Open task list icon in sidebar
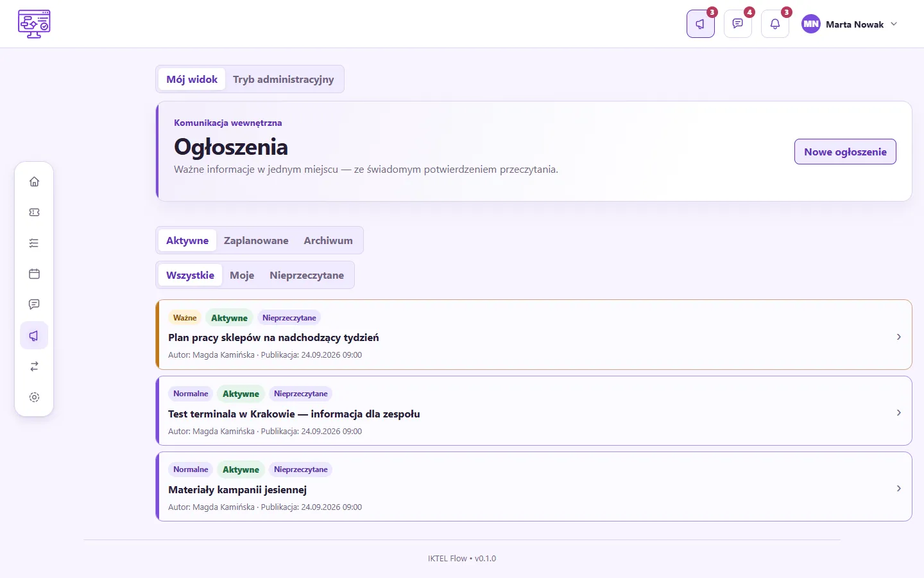 (34, 243)
